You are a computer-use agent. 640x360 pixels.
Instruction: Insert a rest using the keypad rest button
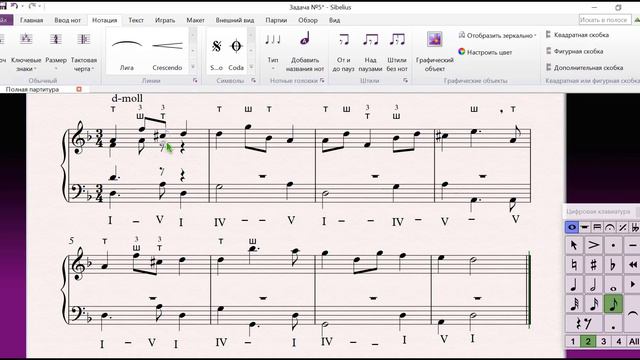point(584,324)
